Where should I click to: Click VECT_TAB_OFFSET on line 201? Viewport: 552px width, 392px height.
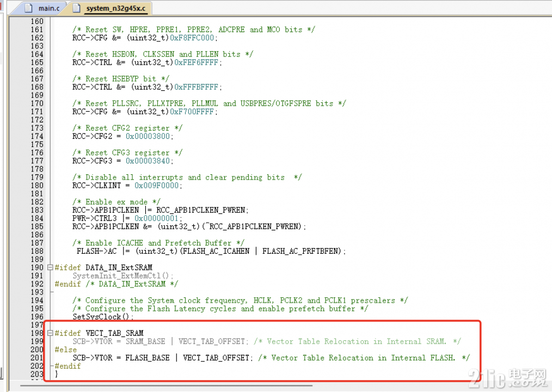click(216, 358)
